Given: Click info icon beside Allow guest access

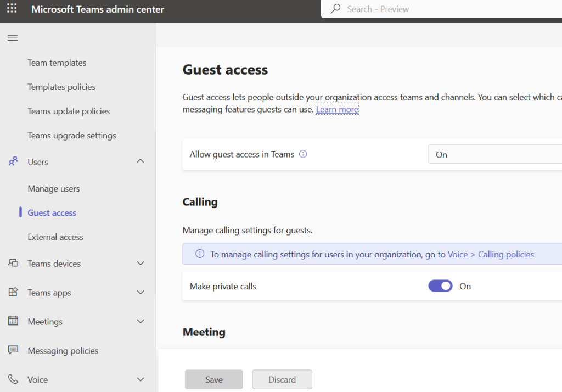Looking at the screenshot, I should (x=303, y=154).
